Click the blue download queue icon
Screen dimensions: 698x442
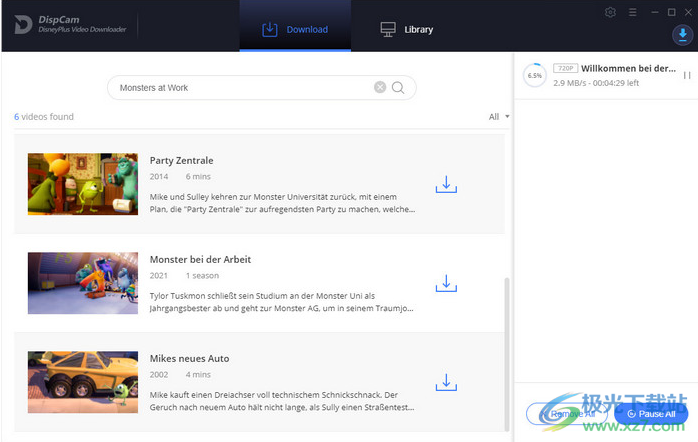[x=682, y=35]
